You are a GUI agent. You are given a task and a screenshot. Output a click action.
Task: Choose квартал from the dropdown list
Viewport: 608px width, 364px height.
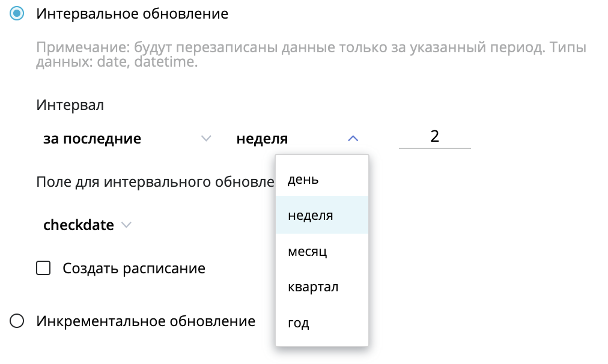click(x=322, y=287)
